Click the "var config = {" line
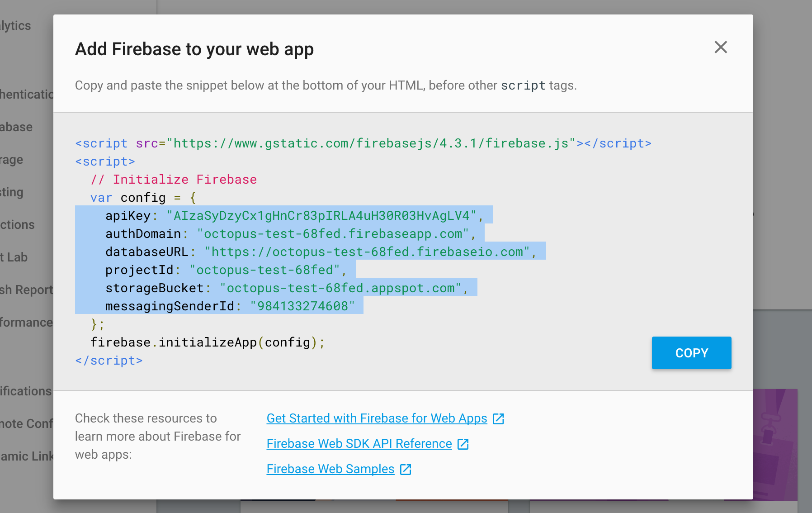 tap(143, 198)
